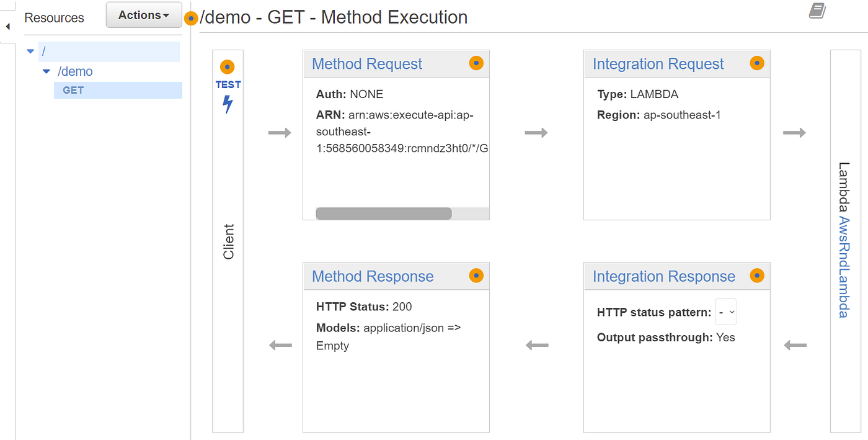Collapse the Resources panel with left arrow
Viewport: 868px width, 440px height.
tap(7, 27)
